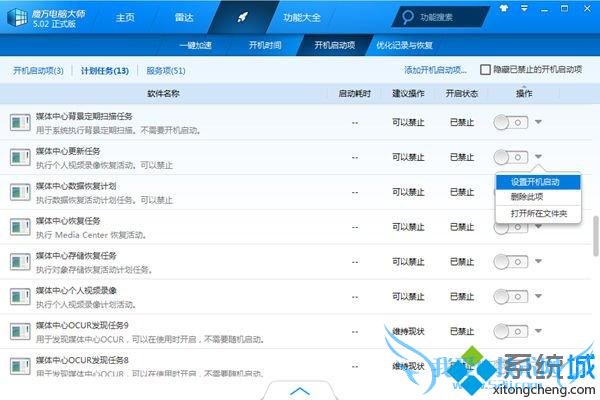Toggle switch for 媒体中心OCUR发现任务9
The image size is (600, 400).
pos(510,332)
